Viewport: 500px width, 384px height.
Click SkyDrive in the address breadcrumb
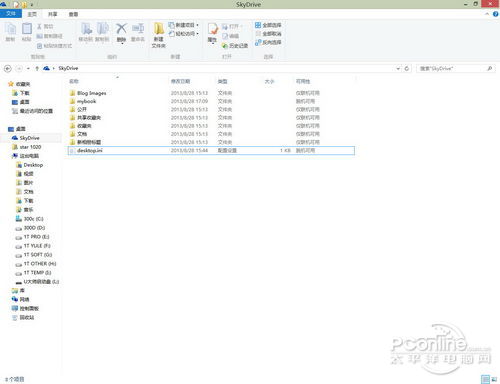tap(68, 68)
